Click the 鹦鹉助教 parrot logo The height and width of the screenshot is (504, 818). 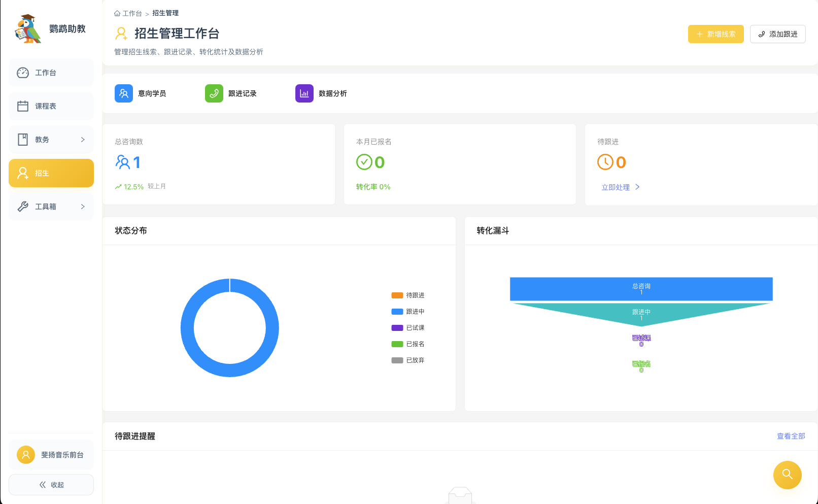click(29, 28)
